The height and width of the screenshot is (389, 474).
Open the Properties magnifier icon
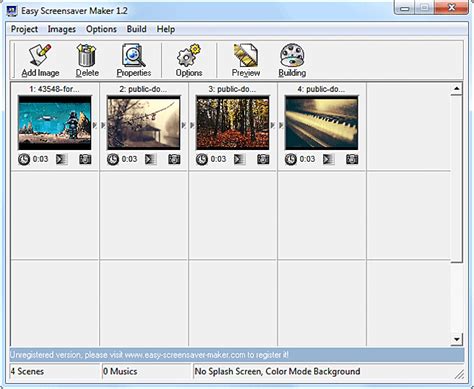134,55
